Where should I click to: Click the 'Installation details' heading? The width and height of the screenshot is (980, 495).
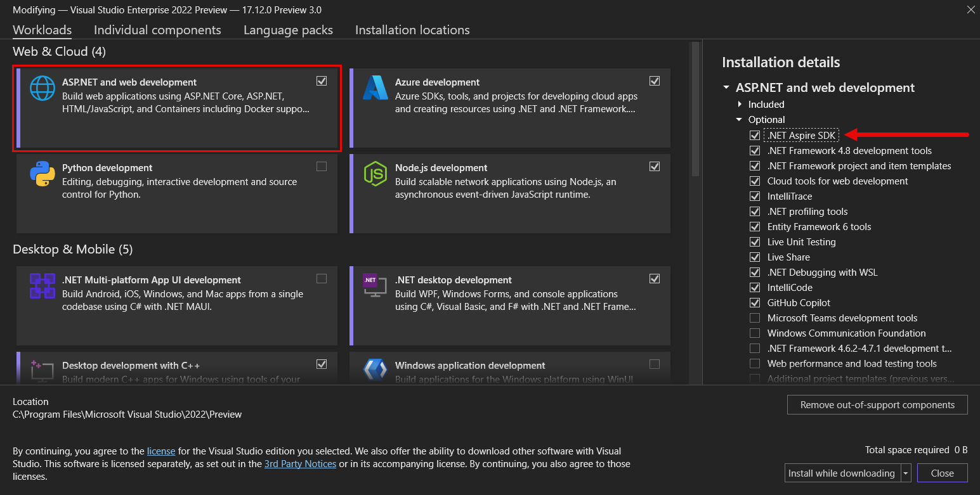click(x=781, y=62)
